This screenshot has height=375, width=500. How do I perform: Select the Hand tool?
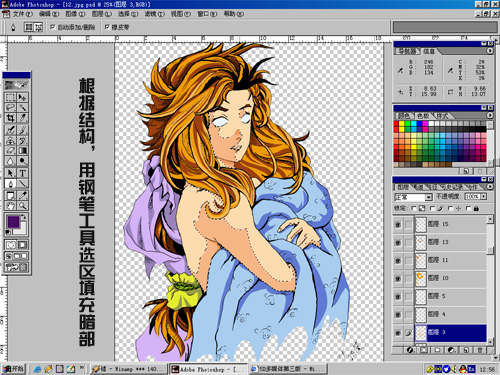tap(10, 206)
